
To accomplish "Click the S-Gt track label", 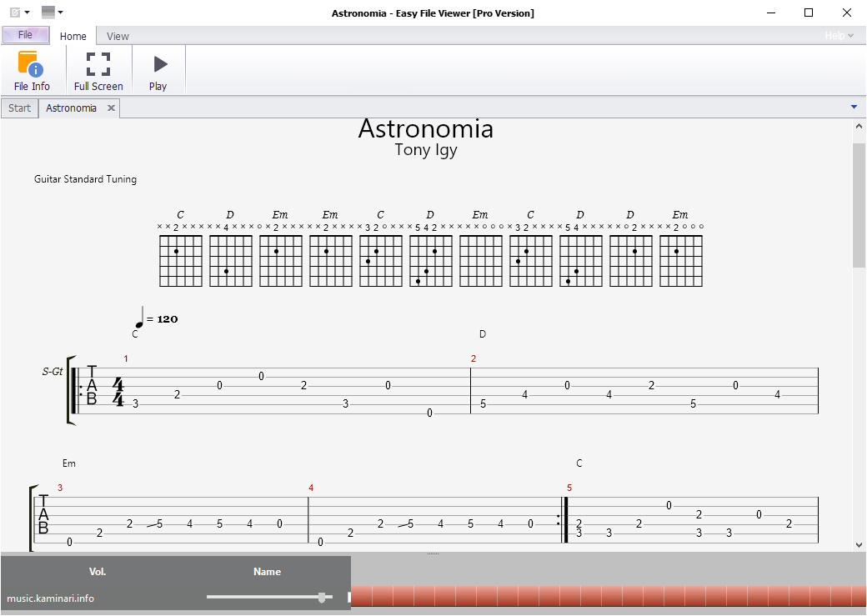I will tap(53, 372).
